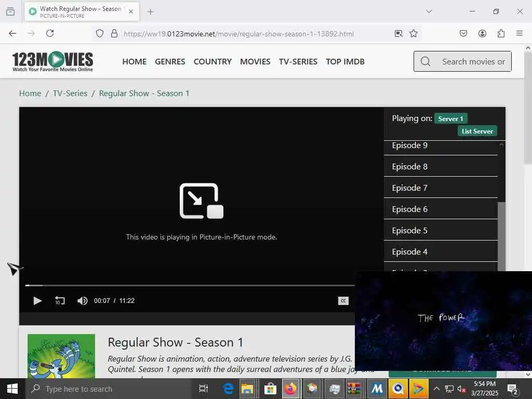This screenshot has height=399, width=532.
Task: Click the browser forward arrow
Action: (x=31, y=33)
